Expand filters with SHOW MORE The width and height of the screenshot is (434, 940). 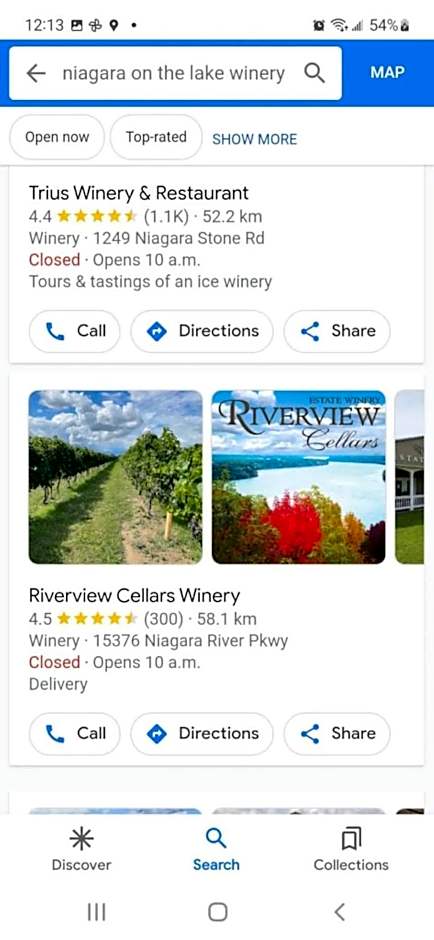pos(255,139)
